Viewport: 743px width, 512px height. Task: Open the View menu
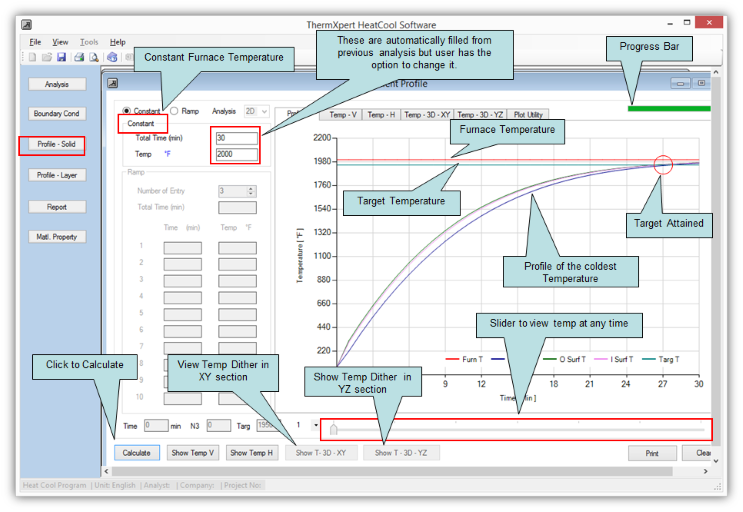(x=60, y=42)
